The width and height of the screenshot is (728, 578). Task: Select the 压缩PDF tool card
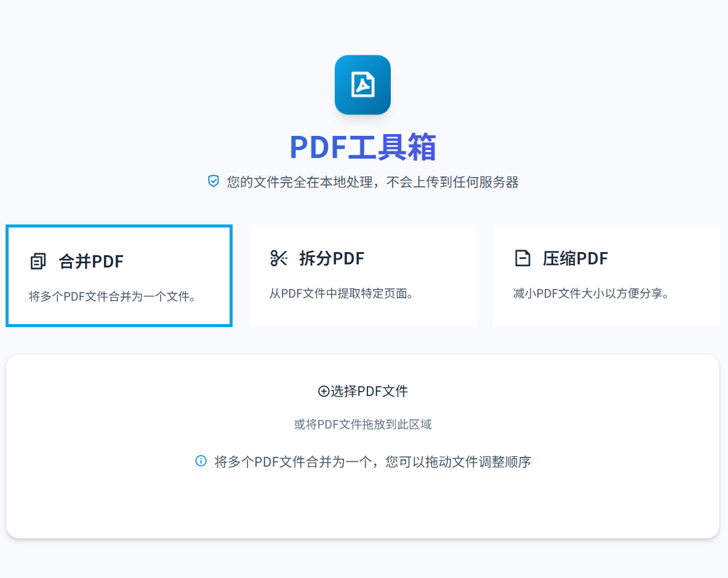click(x=606, y=275)
